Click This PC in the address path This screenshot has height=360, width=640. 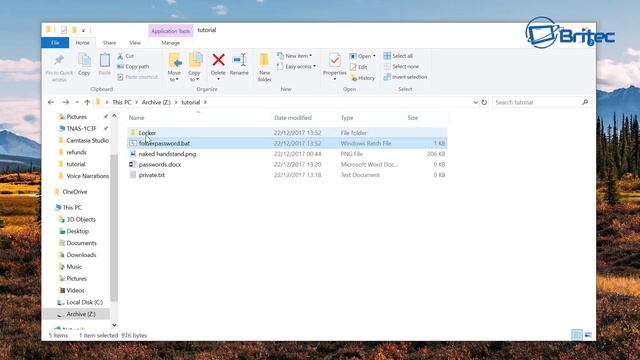point(122,102)
